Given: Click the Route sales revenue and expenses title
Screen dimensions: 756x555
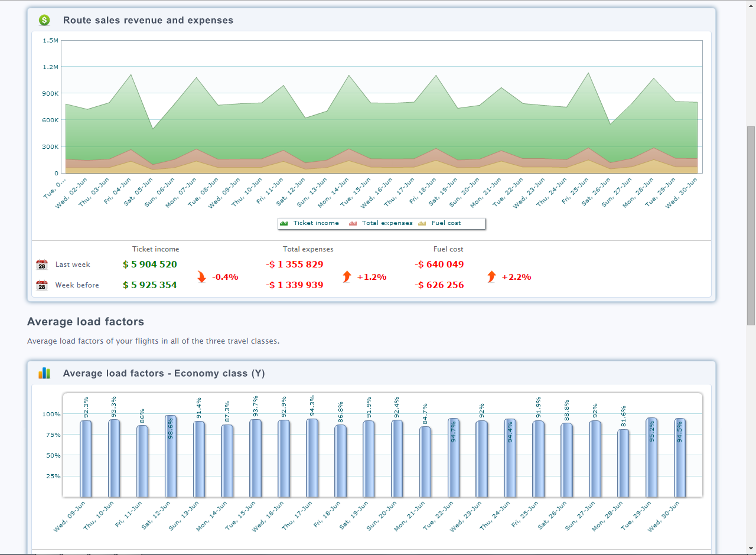Looking at the screenshot, I should [148, 20].
